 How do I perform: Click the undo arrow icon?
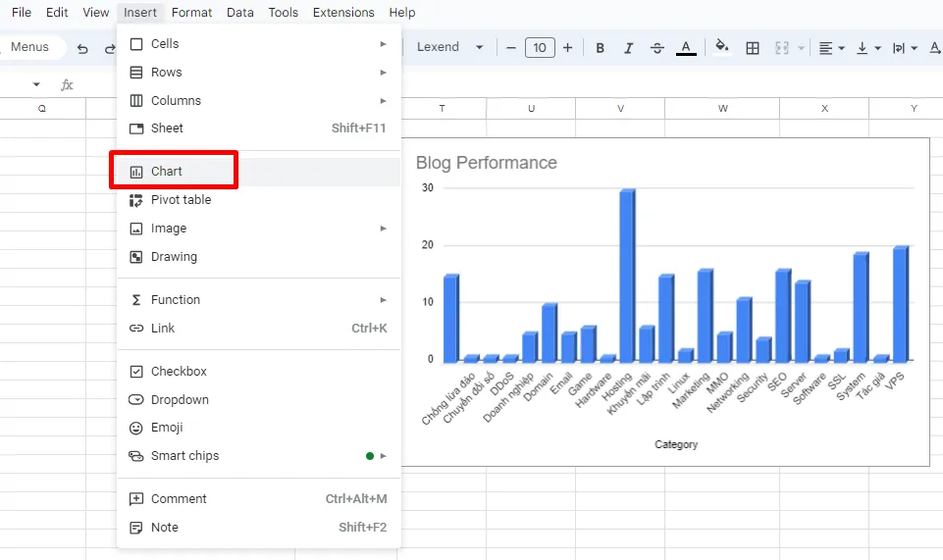tap(82, 49)
